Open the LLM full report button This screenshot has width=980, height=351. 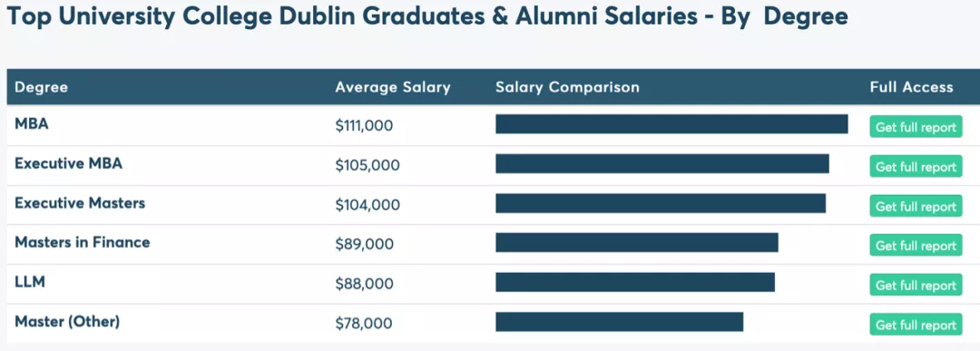pos(916,286)
